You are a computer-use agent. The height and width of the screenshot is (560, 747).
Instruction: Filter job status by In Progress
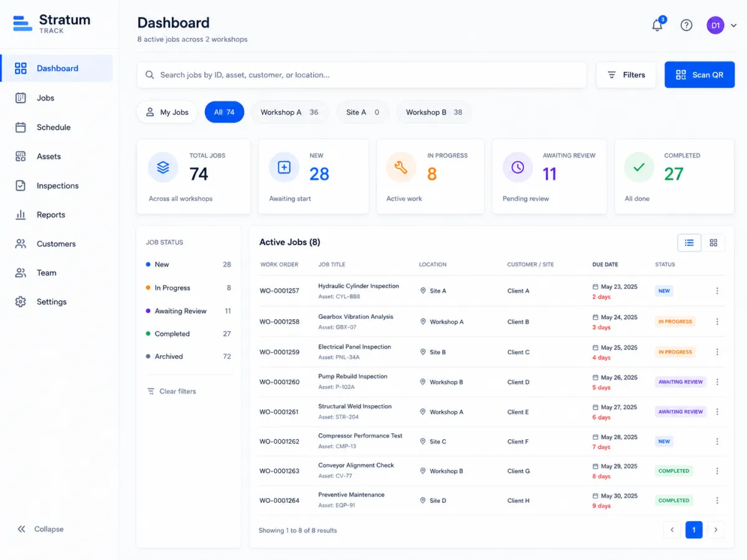188,288
